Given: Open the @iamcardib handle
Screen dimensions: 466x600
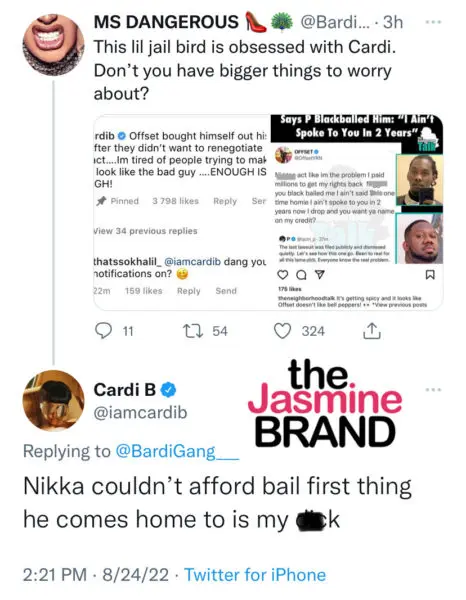Looking at the screenshot, I should [140, 412].
